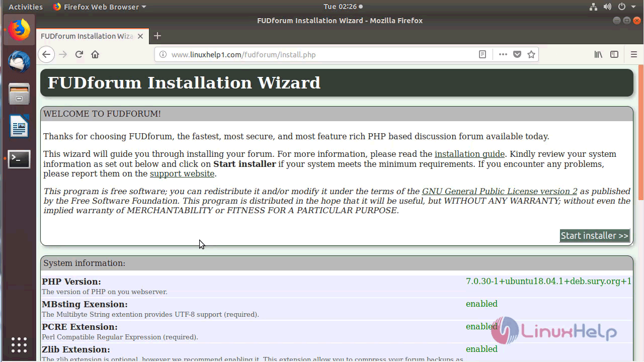
Task: Reload the current page
Action: 79,54
